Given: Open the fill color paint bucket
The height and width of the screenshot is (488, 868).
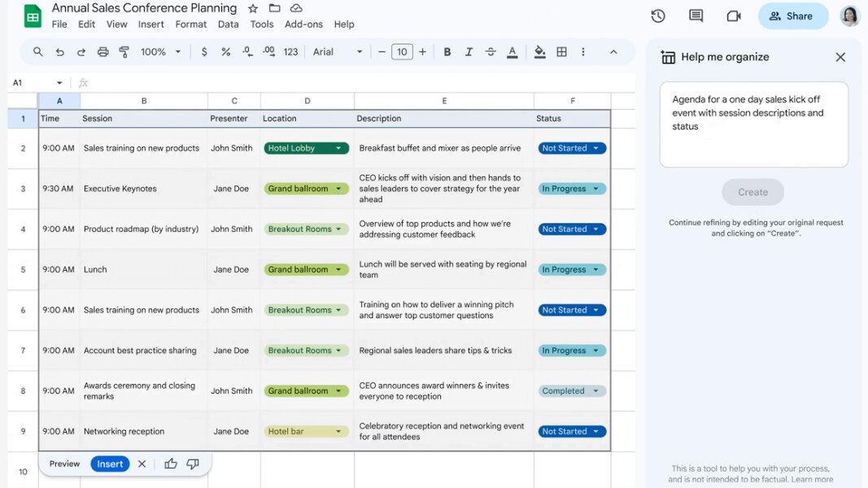Looking at the screenshot, I should pos(539,52).
